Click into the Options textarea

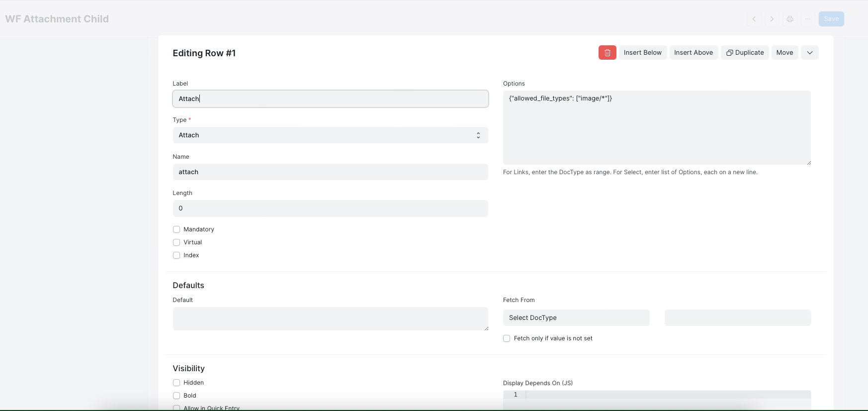[x=657, y=127]
